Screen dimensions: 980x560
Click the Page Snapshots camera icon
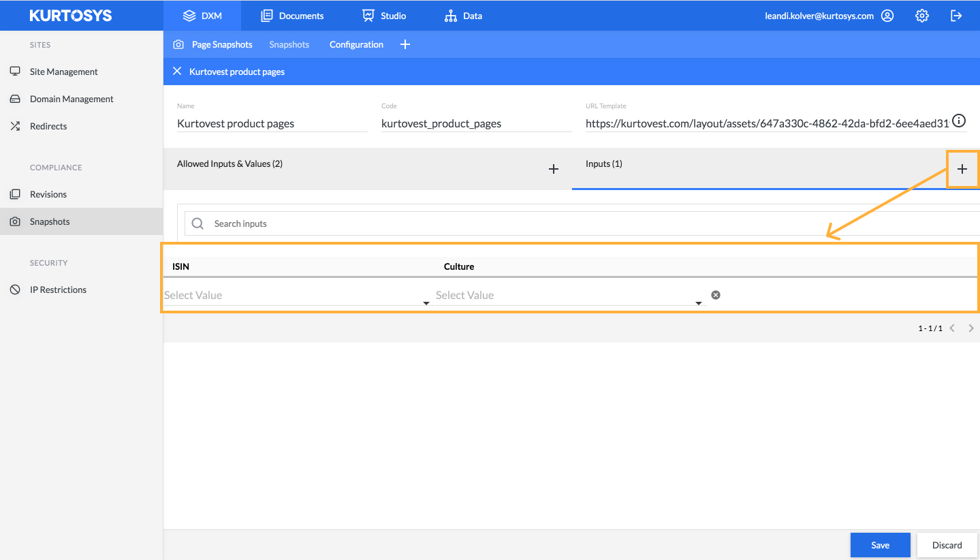tap(178, 44)
